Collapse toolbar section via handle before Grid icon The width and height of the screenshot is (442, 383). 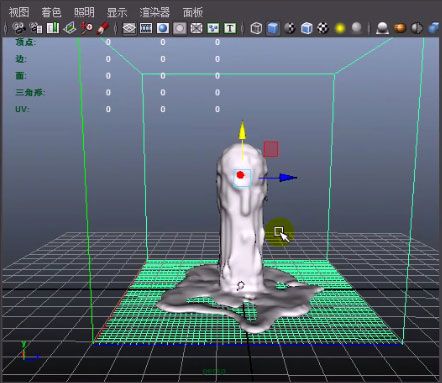tap(116, 28)
